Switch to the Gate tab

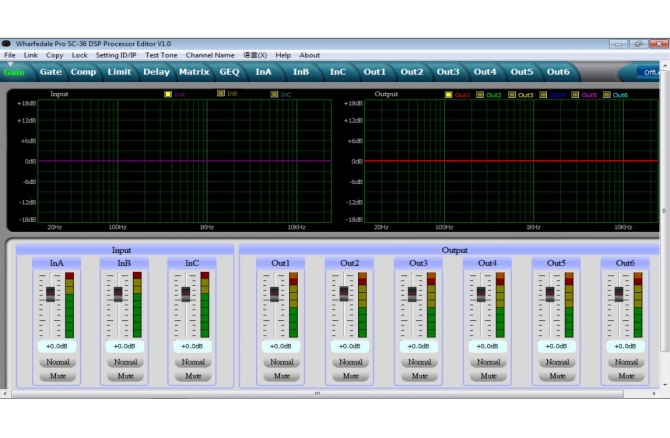50,72
